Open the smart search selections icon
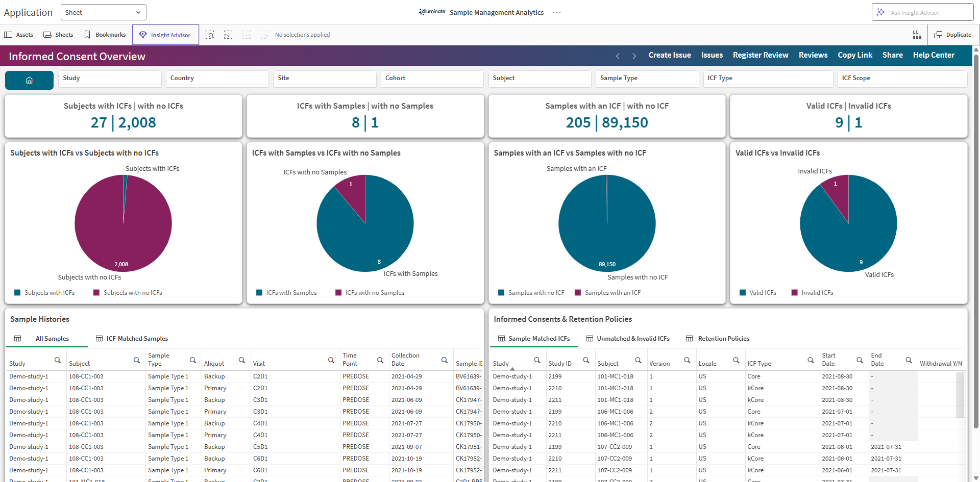980x482 pixels. click(x=210, y=35)
